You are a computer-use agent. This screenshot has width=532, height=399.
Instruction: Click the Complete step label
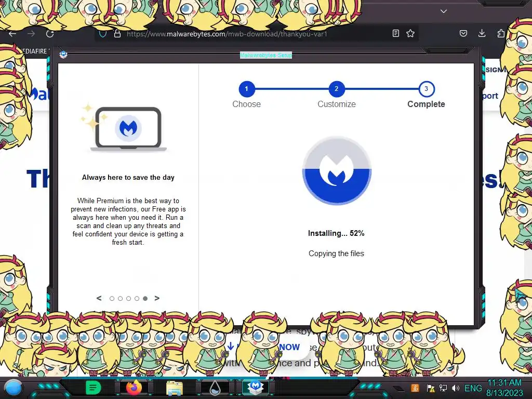pos(426,104)
